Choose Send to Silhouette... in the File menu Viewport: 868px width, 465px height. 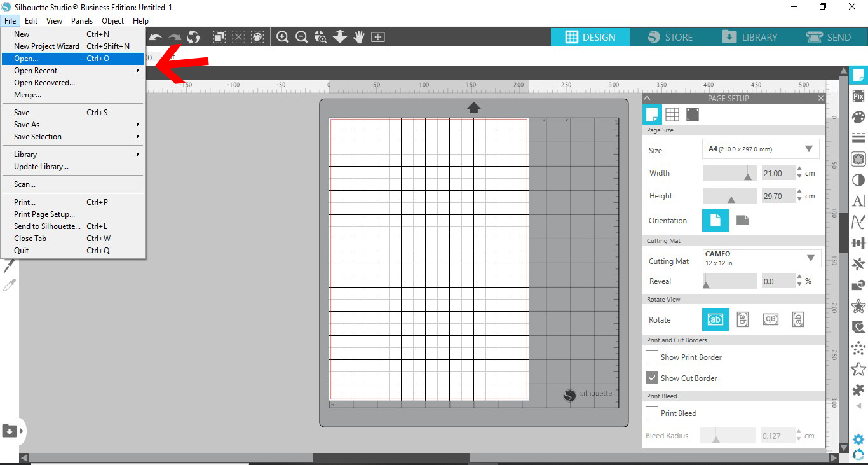pyautogui.click(x=72, y=226)
